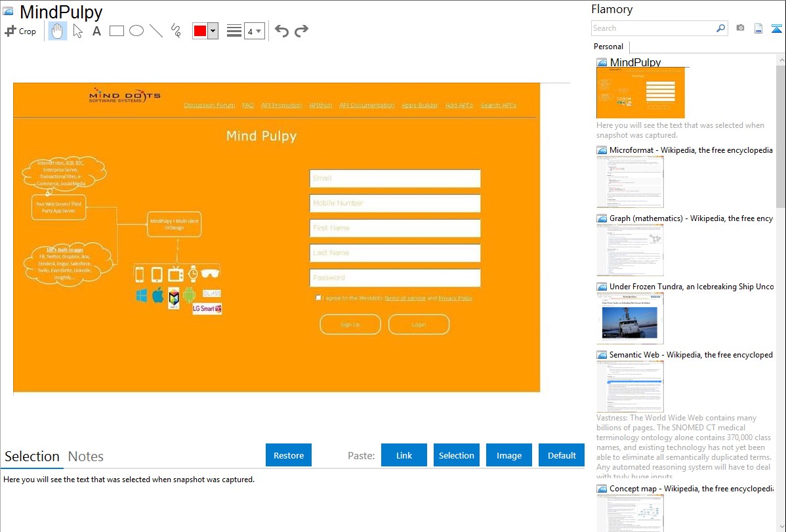
Task: Click the Password input field
Action: point(395,277)
